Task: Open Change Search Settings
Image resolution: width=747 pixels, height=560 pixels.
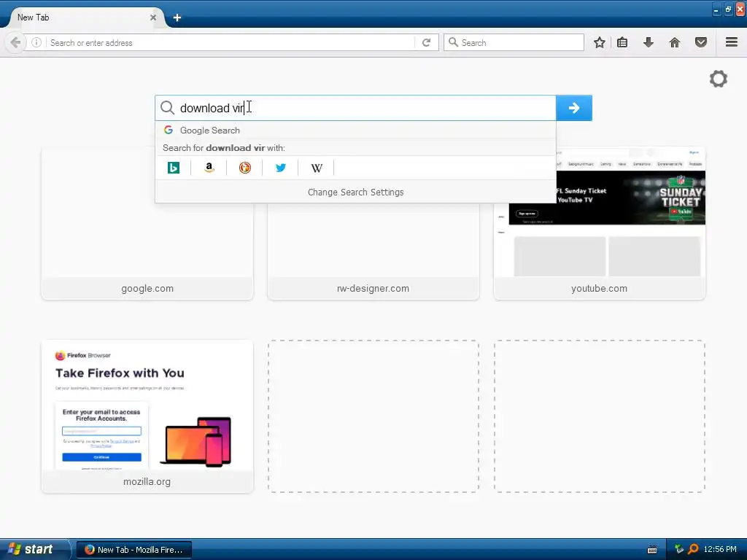Action: coord(355,192)
